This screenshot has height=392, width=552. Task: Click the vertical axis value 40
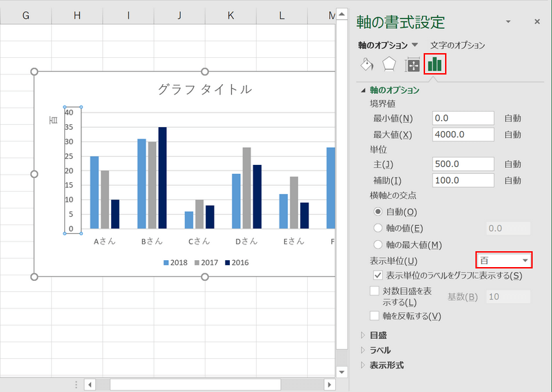click(69, 112)
